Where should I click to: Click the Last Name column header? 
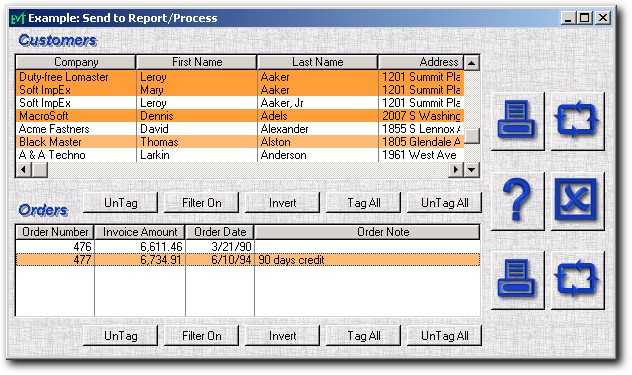click(x=318, y=62)
